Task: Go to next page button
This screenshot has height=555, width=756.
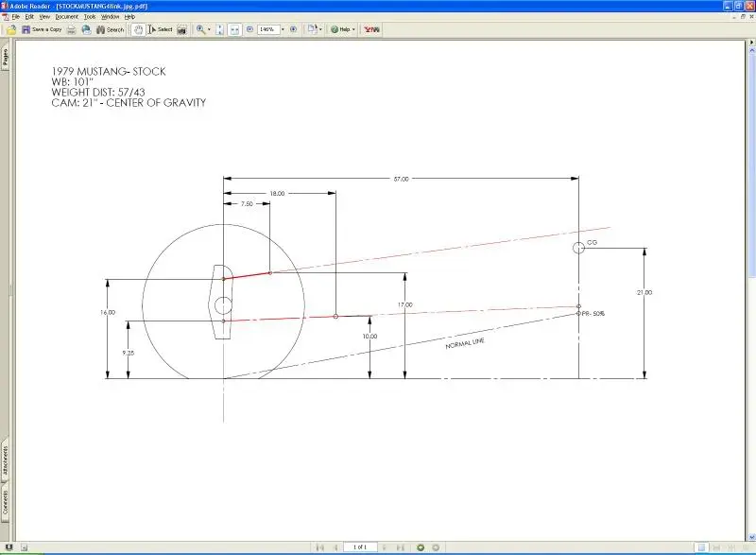Action: (x=385, y=547)
